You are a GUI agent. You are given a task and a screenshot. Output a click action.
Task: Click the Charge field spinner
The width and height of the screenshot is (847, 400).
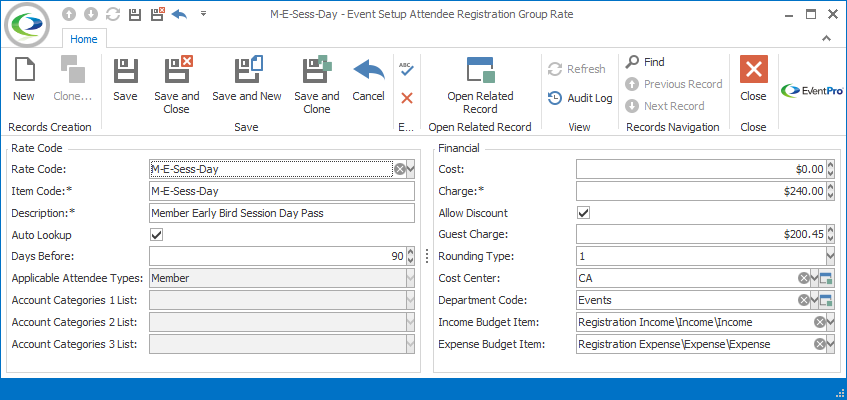[831, 191]
